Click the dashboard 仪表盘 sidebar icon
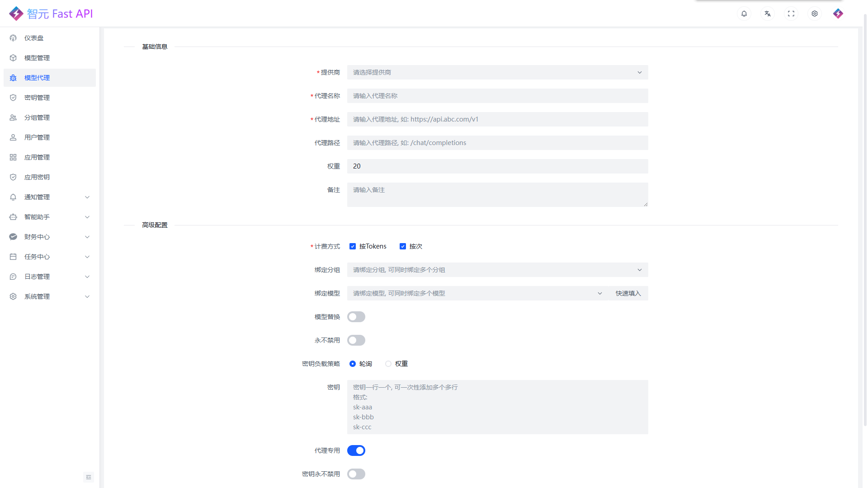The width and height of the screenshot is (868, 488). coord(13,38)
